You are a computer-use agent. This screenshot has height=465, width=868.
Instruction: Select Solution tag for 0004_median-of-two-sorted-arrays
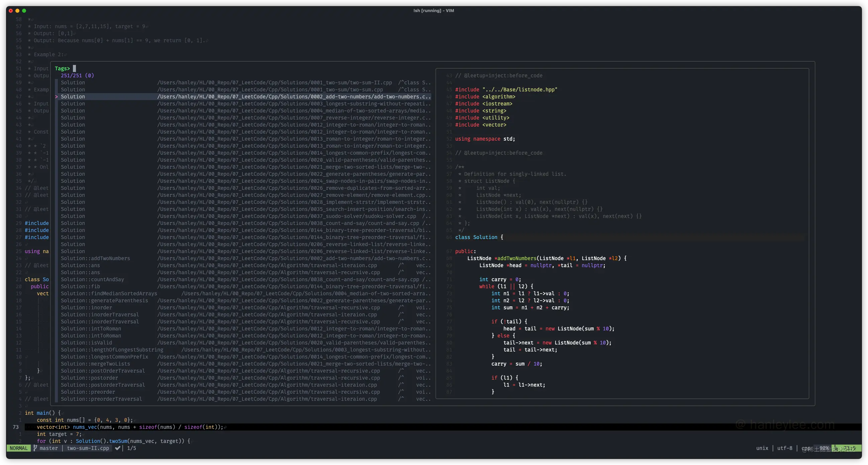click(x=243, y=110)
